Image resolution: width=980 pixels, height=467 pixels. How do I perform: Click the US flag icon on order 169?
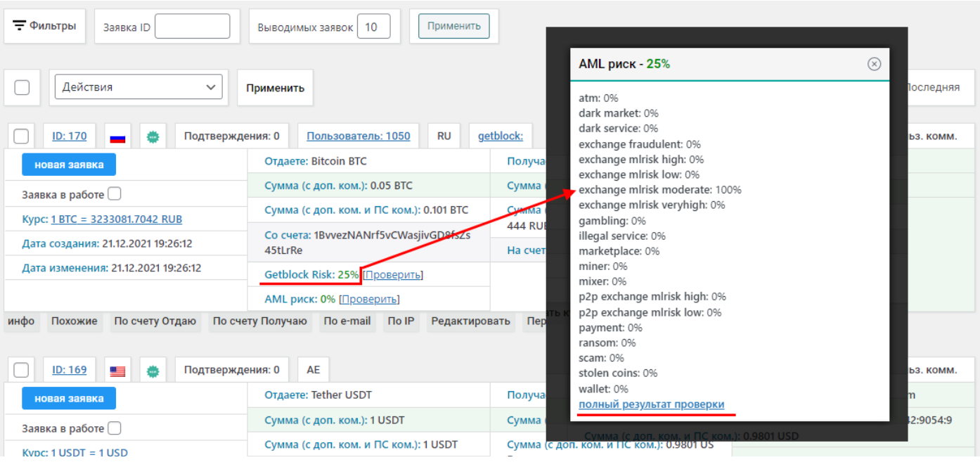[117, 371]
